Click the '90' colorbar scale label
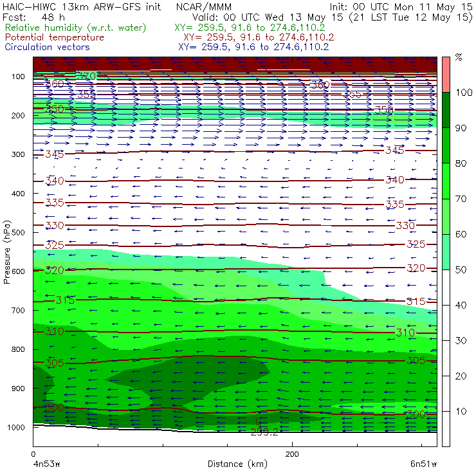476x476 pixels. tap(461, 128)
